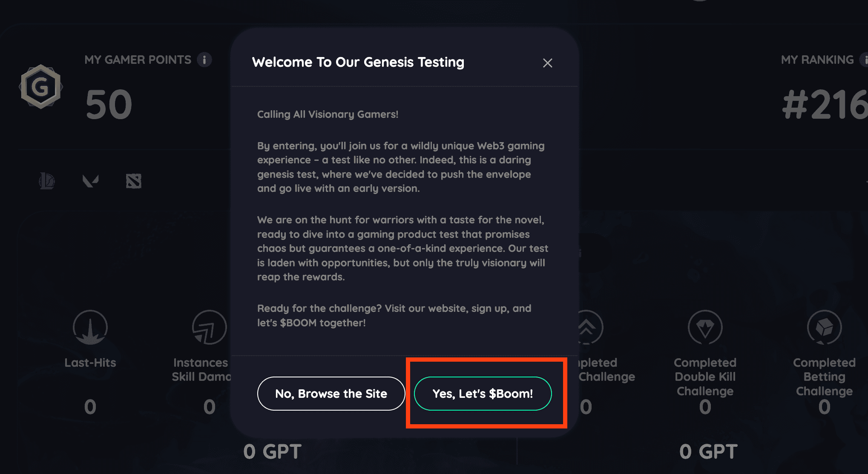Click the Instances Skill Damage arrow icon
Screen dimensions: 868x474
tap(209, 327)
